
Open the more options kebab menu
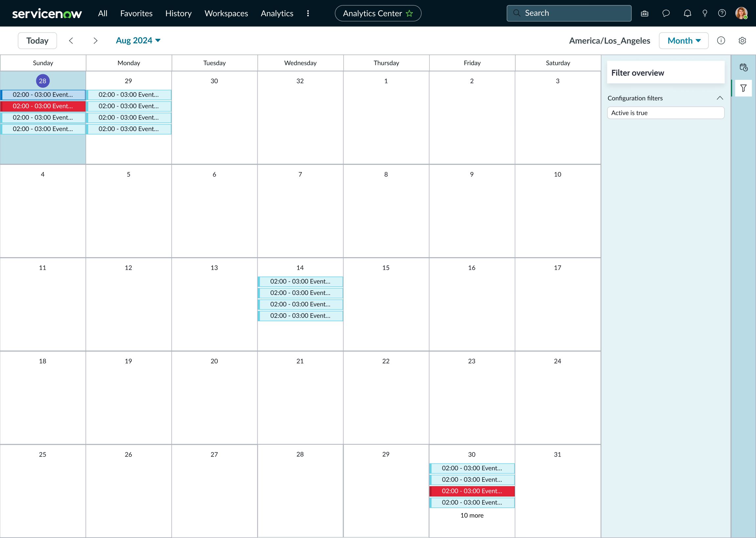(x=308, y=13)
